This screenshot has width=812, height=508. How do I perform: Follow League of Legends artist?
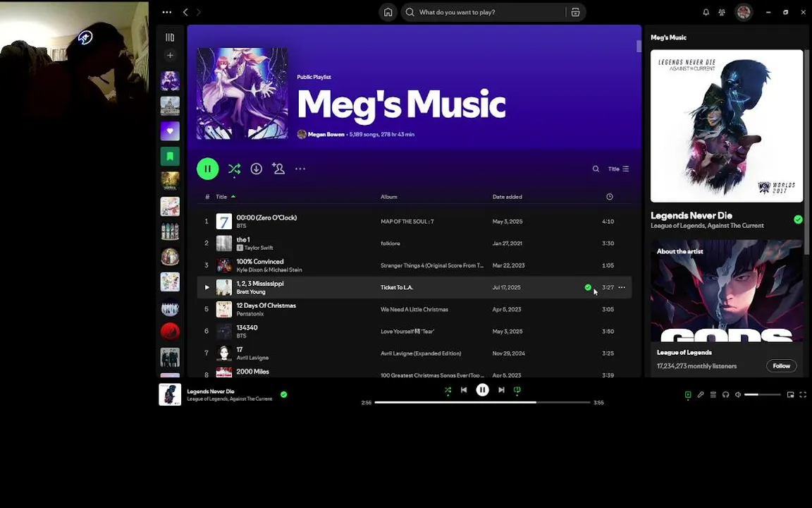click(781, 366)
